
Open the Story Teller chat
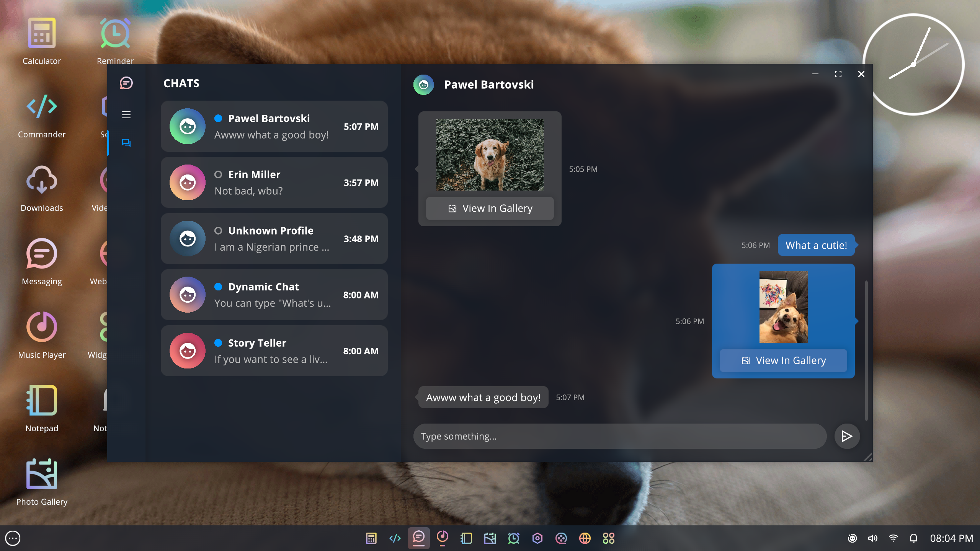pyautogui.click(x=274, y=351)
